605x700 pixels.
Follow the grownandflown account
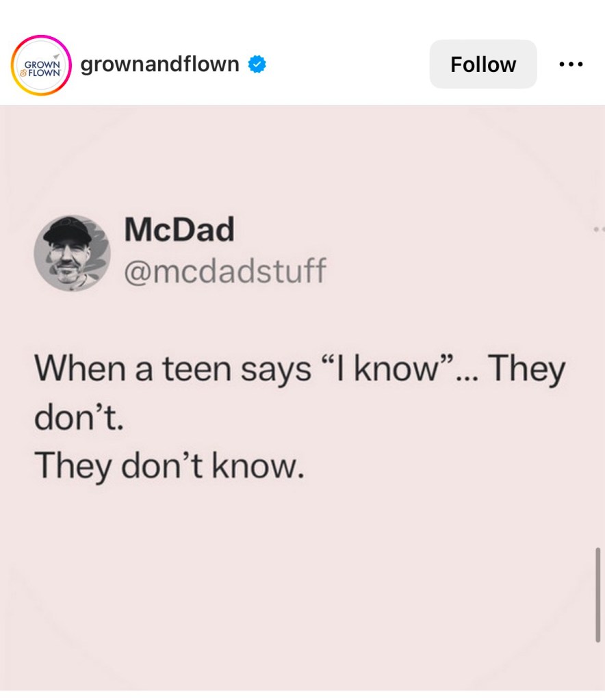tap(483, 64)
